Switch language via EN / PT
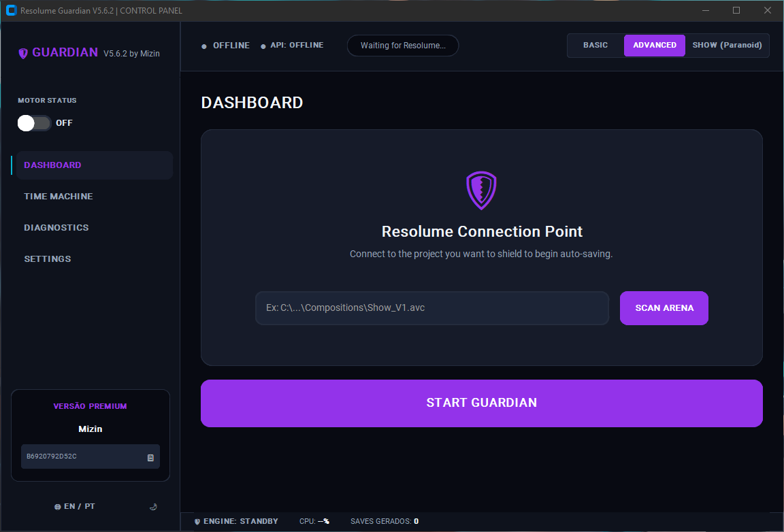The width and height of the screenshot is (784, 532). (80, 507)
